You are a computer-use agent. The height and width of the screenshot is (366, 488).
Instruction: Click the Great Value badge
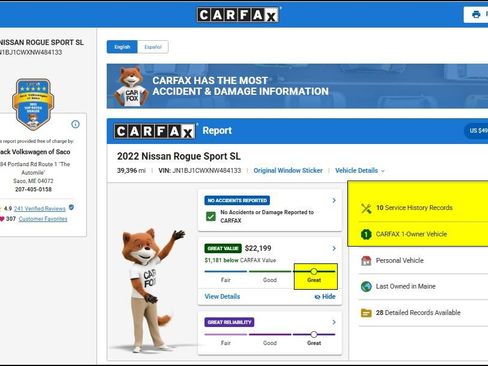click(223, 248)
